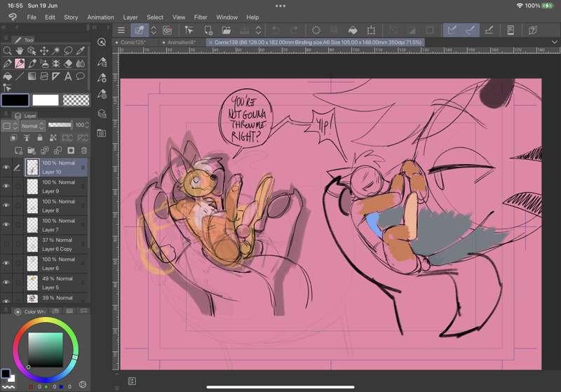This screenshot has width=561, height=392.
Task: Select the Ruler tool
Action: [56, 76]
